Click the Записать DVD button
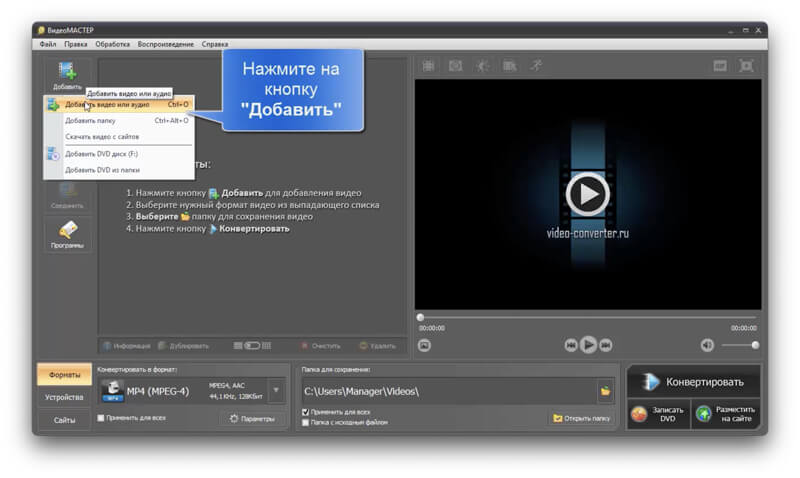This screenshot has width=800, height=478. point(659,414)
